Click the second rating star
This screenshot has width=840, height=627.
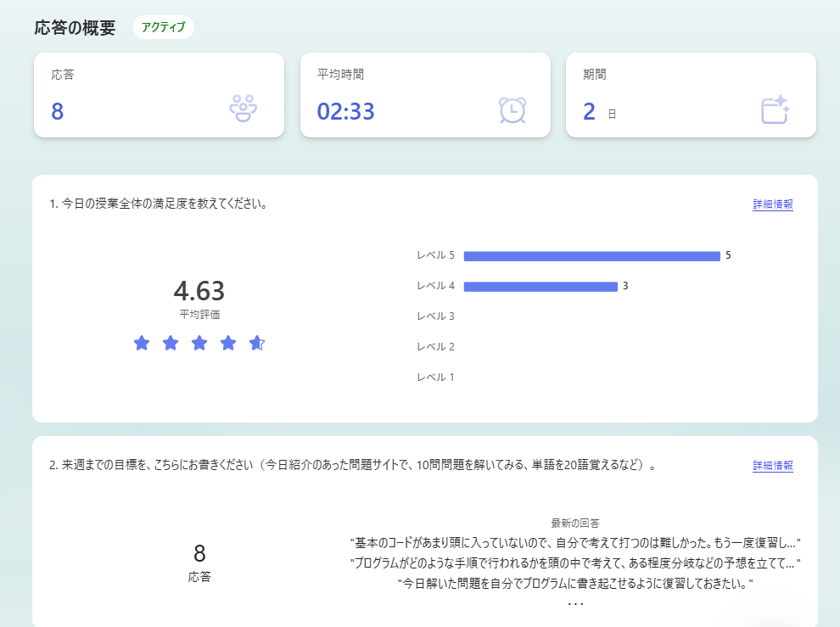[171, 343]
